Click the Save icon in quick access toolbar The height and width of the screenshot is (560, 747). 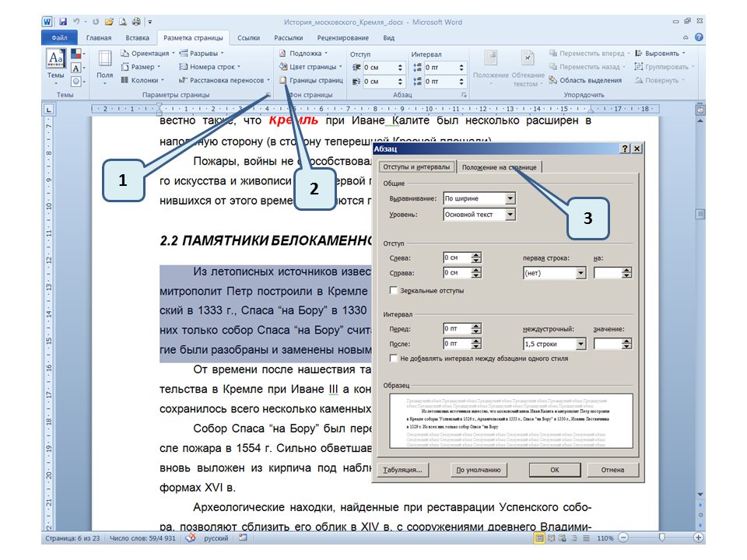[x=62, y=21]
